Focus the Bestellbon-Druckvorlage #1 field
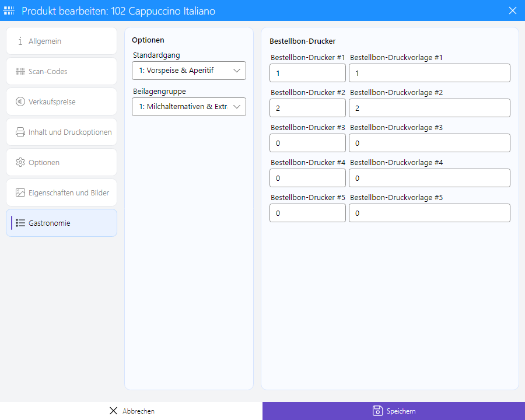 (x=429, y=73)
